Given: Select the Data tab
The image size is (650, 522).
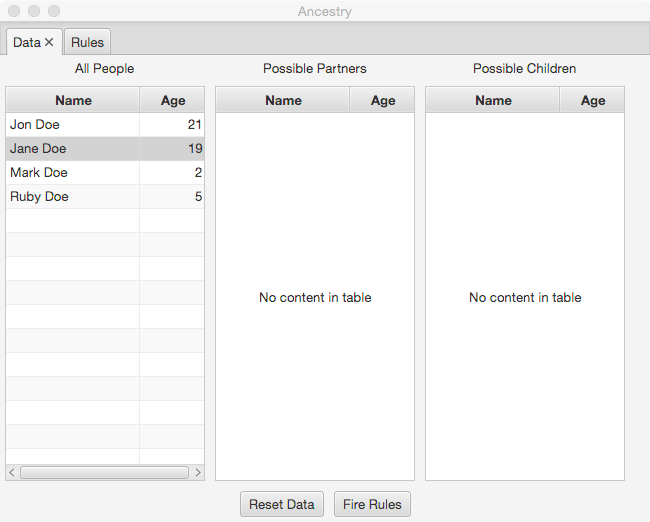Looking at the screenshot, I should pyautogui.click(x=26, y=42).
